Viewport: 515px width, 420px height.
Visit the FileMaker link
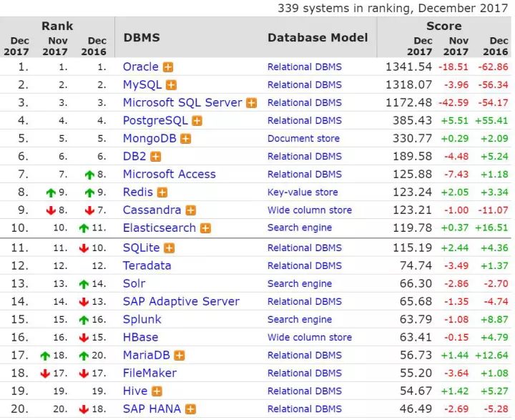pyautogui.click(x=149, y=373)
